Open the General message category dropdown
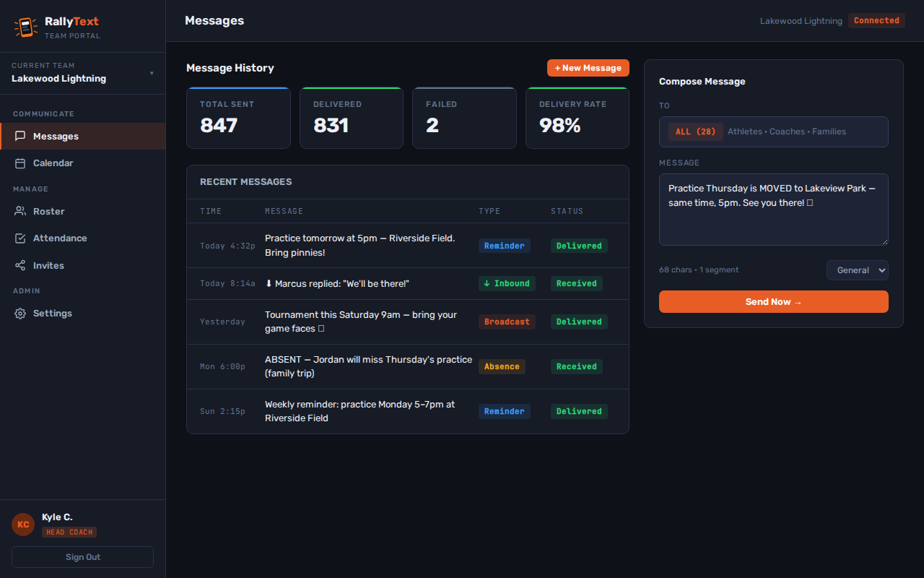The width and height of the screenshot is (924, 578). (858, 270)
